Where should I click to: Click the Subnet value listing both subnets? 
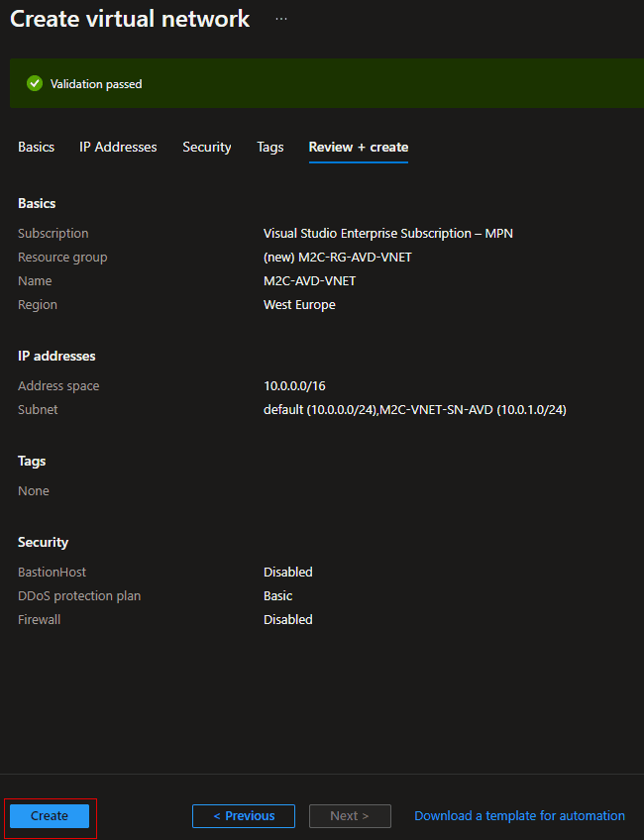click(x=414, y=410)
